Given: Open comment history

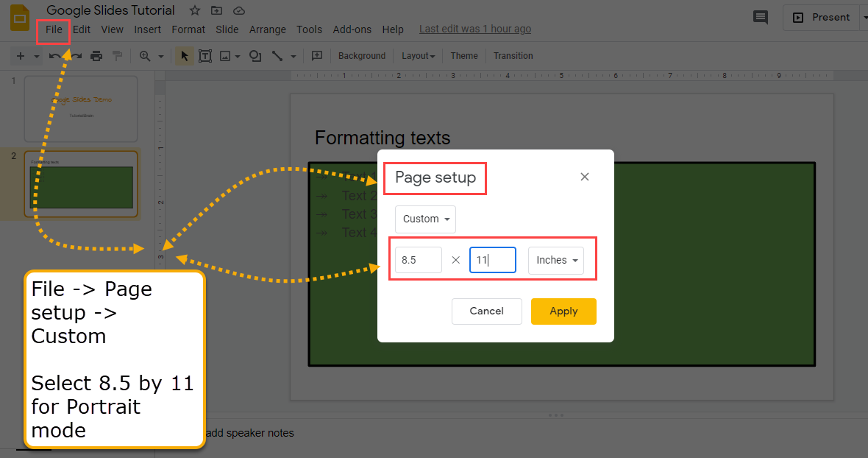Looking at the screenshot, I should (761, 17).
